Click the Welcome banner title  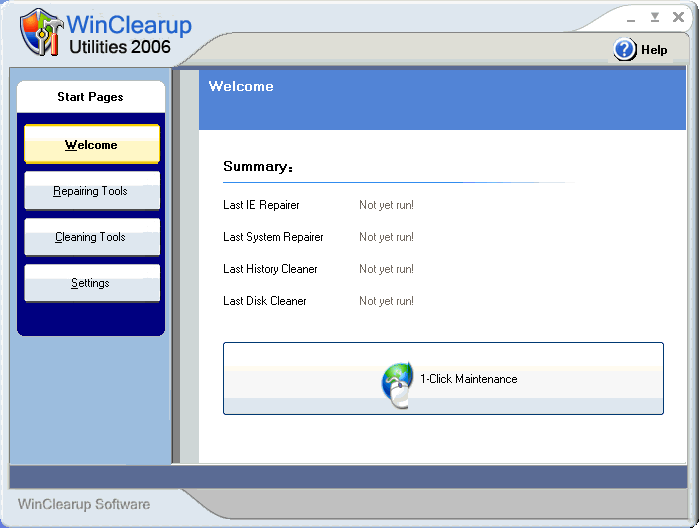pyautogui.click(x=241, y=86)
